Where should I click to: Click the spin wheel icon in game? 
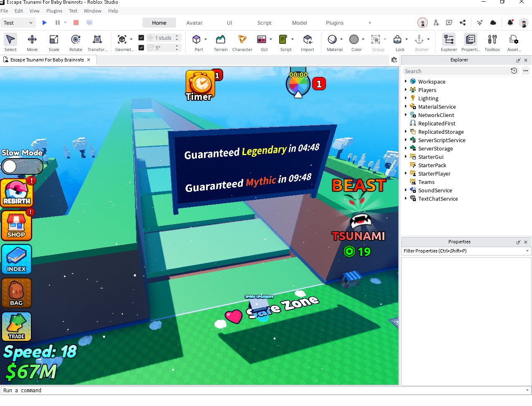tap(298, 84)
